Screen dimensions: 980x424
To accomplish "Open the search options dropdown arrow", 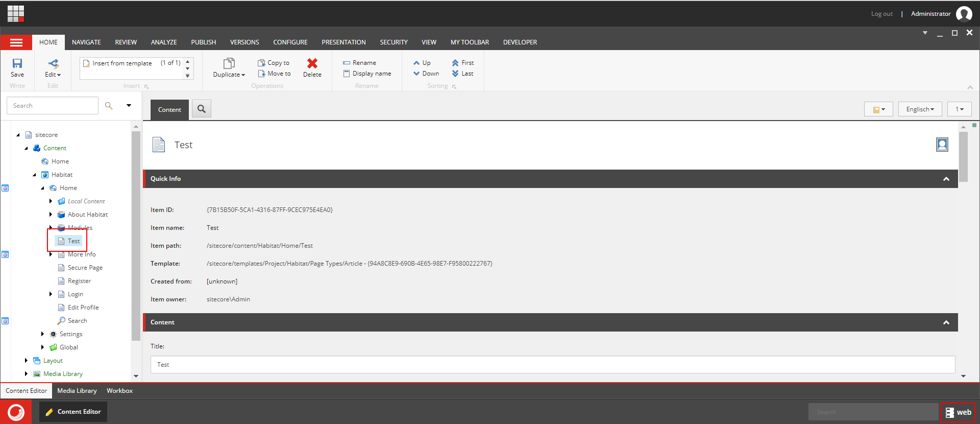I will 129,106.
